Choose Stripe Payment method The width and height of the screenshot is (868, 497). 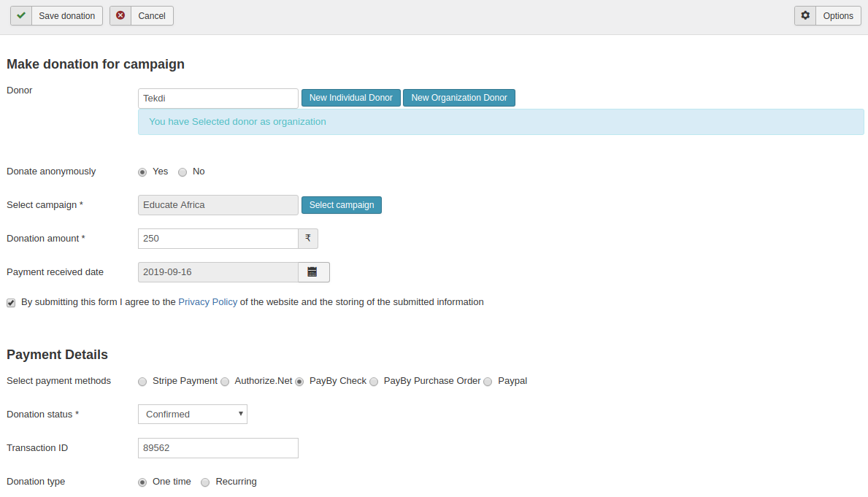[x=142, y=382]
